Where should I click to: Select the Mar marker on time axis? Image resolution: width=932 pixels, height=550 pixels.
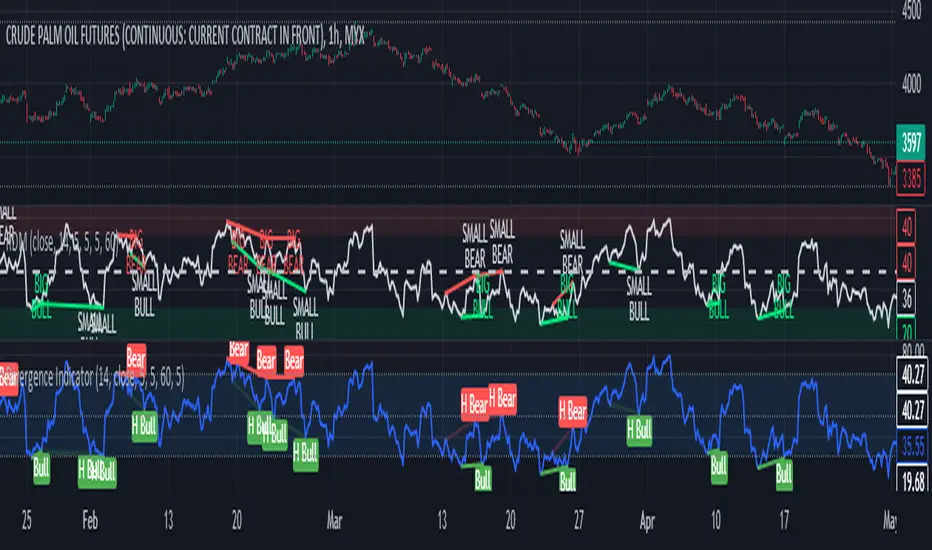click(x=334, y=521)
